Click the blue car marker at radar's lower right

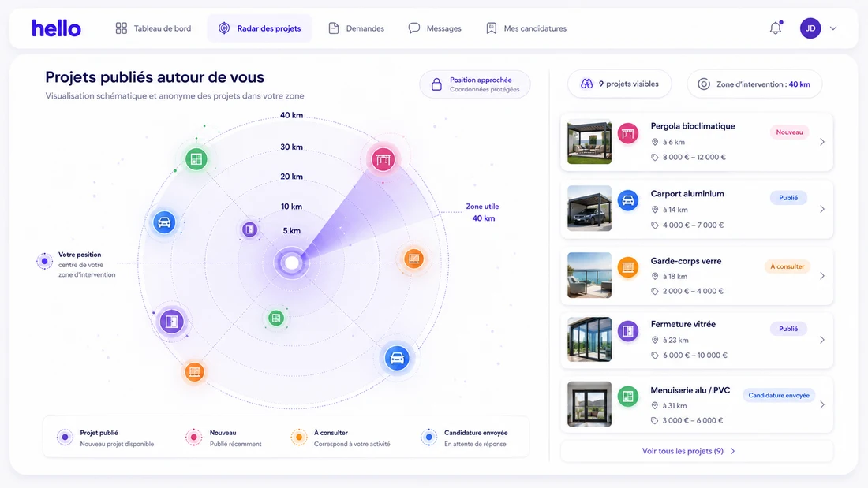[397, 359]
